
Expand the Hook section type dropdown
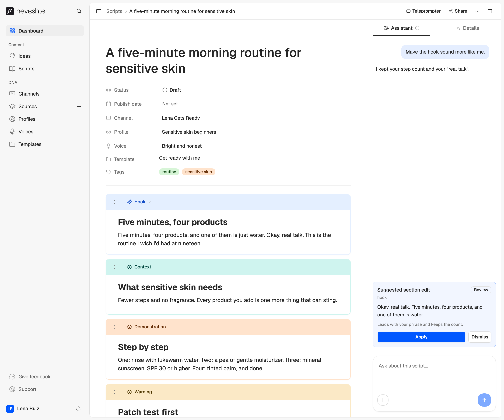pos(149,202)
